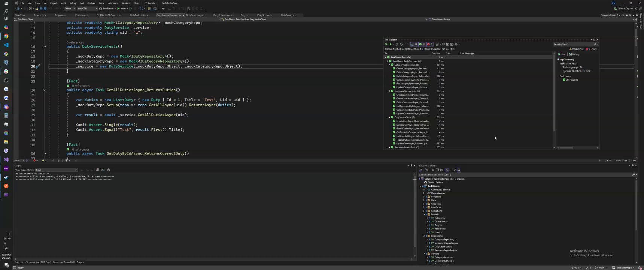The image size is (644, 270).
Task: Click the Save All toolbar icon
Action: tap(45, 9)
